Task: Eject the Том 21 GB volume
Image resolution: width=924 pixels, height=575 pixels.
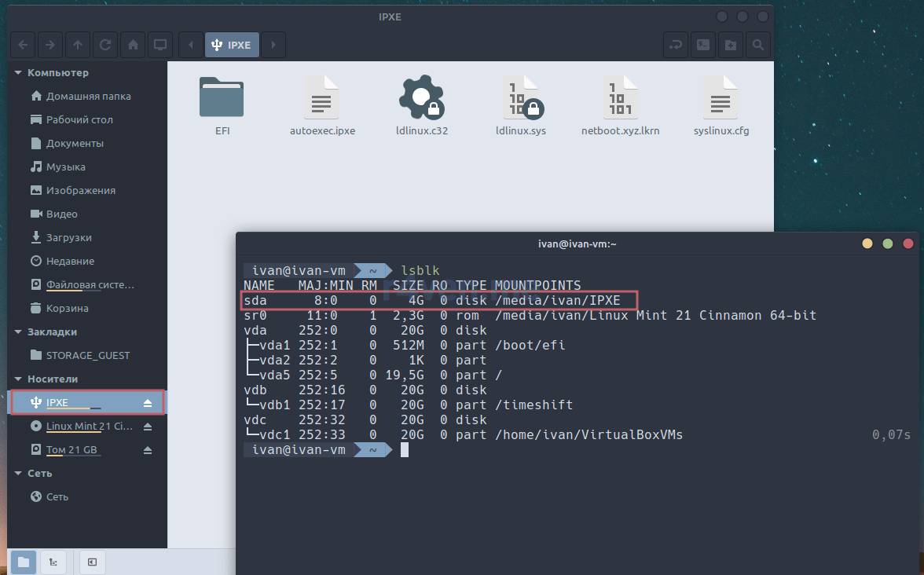Action: click(x=148, y=450)
